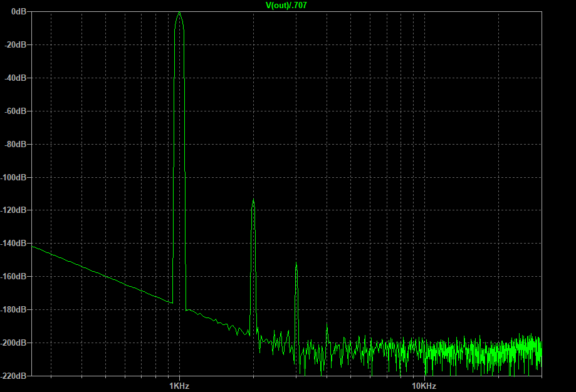Click the fundamental peak top at 1KHz
This screenshot has height=392, width=576.
tap(179, 13)
